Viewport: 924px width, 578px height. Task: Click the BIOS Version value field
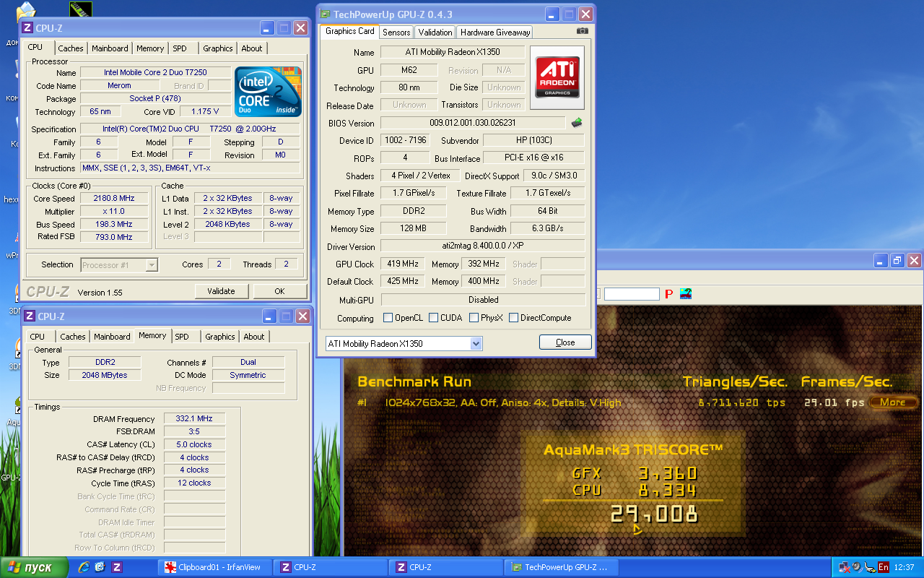(473, 123)
